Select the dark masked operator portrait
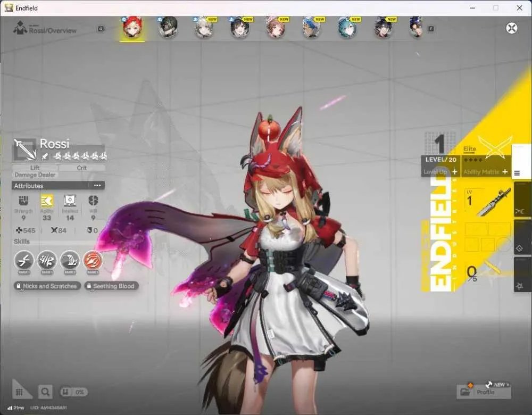The width and height of the screenshot is (532, 415). pyautogui.click(x=168, y=28)
